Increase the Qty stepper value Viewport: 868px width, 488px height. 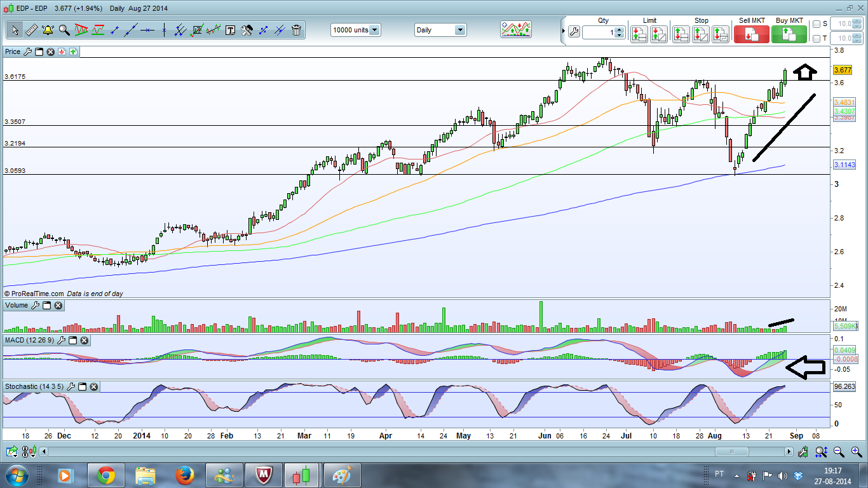coord(620,29)
